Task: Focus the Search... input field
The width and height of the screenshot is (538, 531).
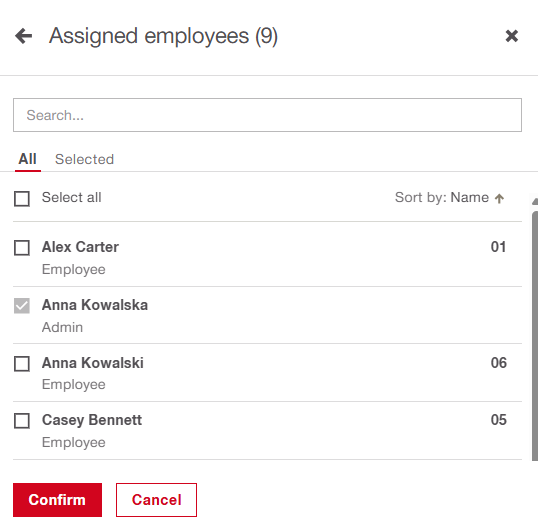Action: [x=267, y=115]
